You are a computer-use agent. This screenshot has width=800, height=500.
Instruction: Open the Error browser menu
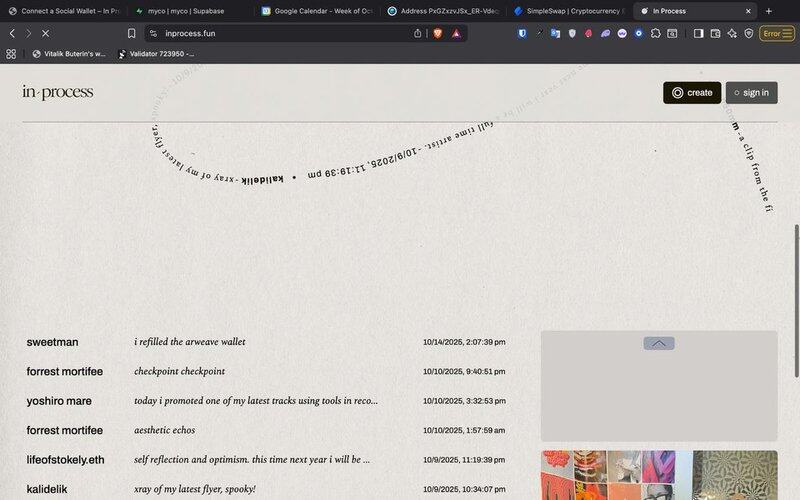(x=775, y=33)
